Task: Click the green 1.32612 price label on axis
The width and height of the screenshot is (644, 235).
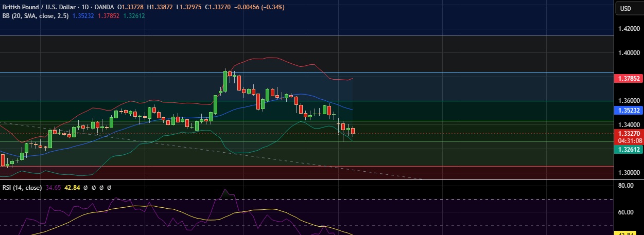Action: pos(629,149)
